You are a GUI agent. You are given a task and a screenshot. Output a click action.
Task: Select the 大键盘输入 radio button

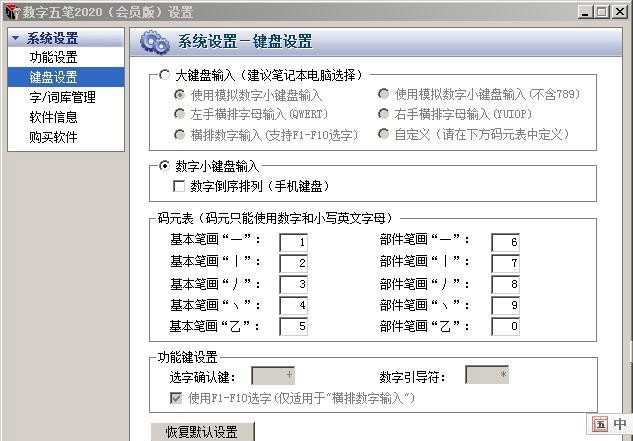coord(164,75)
